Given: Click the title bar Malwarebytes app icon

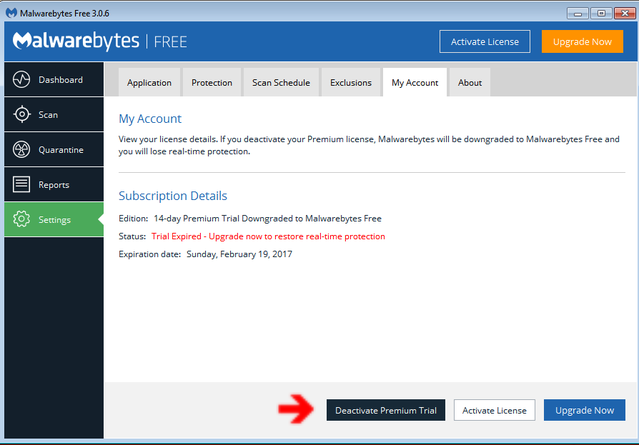Looking at the screenshot, I should pos(11,13).
